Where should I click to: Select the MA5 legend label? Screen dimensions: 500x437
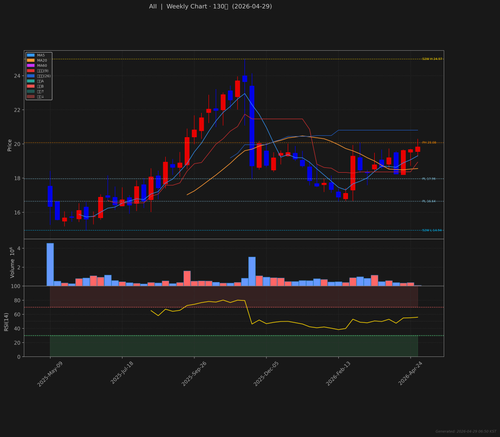point(41,55)
